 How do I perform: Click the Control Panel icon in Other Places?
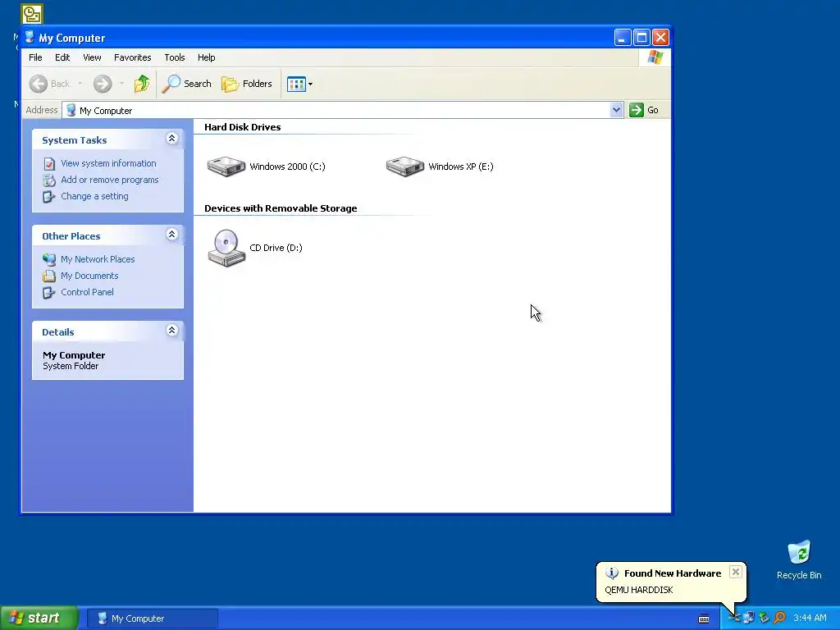pos(49,293)
